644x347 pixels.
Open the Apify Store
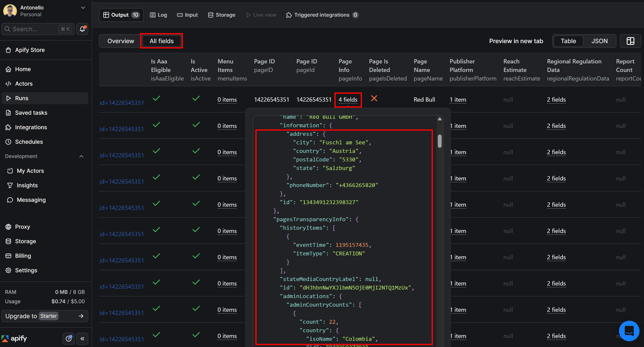[30, 50]
